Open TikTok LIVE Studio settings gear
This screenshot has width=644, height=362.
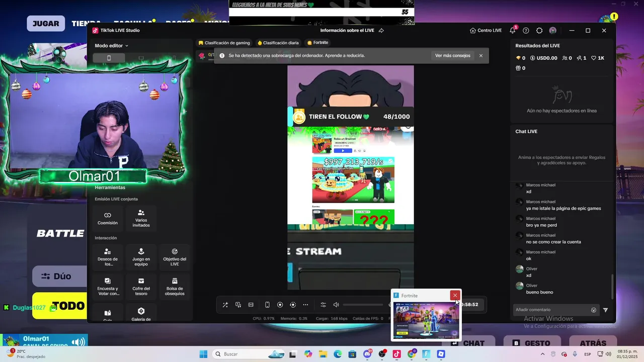click(539, 31)
